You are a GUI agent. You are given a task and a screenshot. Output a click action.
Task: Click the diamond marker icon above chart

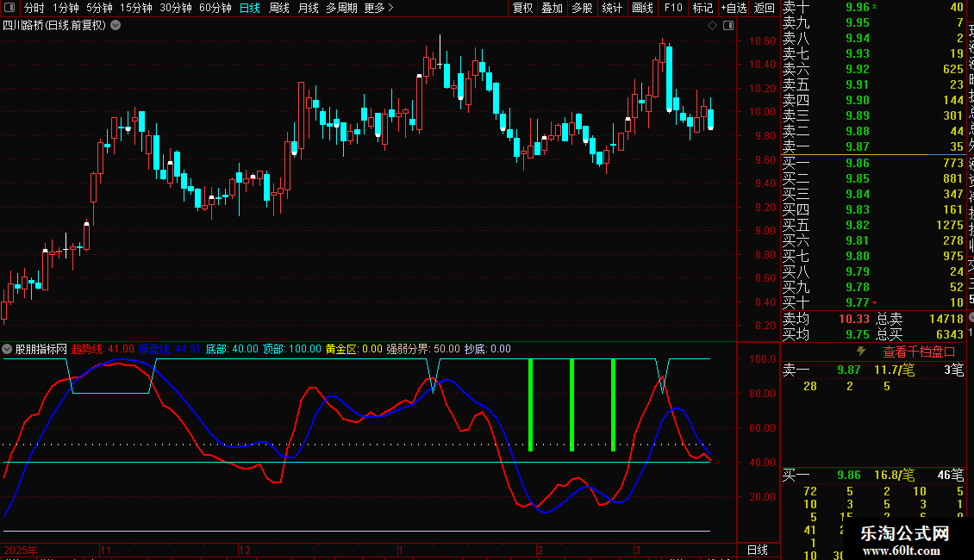pyautogui.click(x=713, y=26)
